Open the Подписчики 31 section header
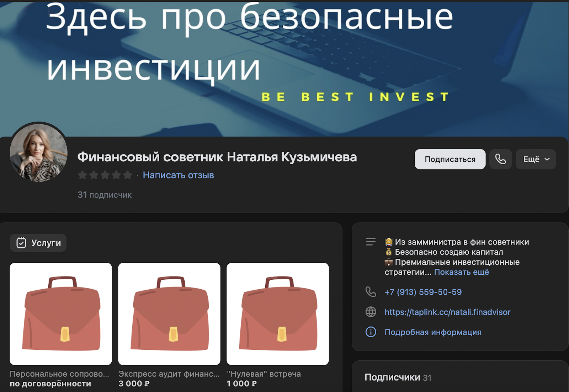Image resolution: width=569 pixels, height=392 pixels. click(398, 377)
